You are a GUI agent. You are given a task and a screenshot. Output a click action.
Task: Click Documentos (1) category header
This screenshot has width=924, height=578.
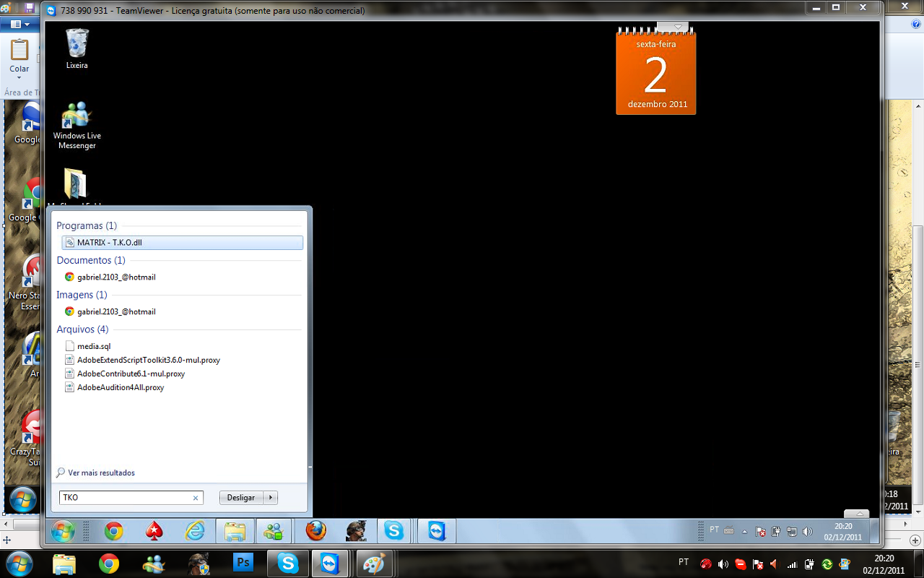(x=91, y=260)
